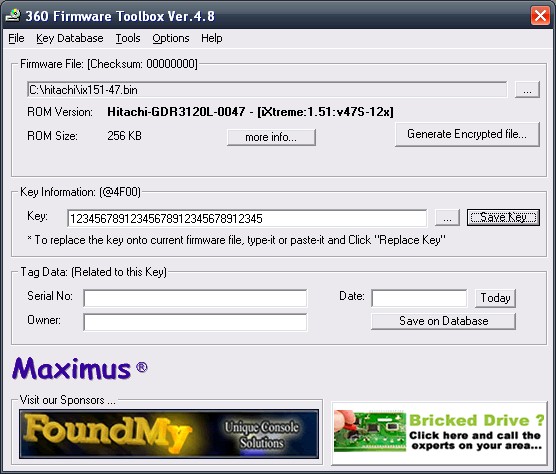This screenshot has height=474, width=556.
Task: Click the Maximus logo
Action: click(x=80, y=368)
